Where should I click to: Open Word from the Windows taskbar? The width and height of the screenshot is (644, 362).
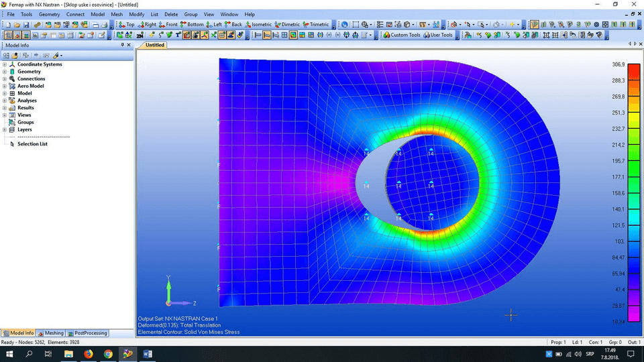(148, 353)
